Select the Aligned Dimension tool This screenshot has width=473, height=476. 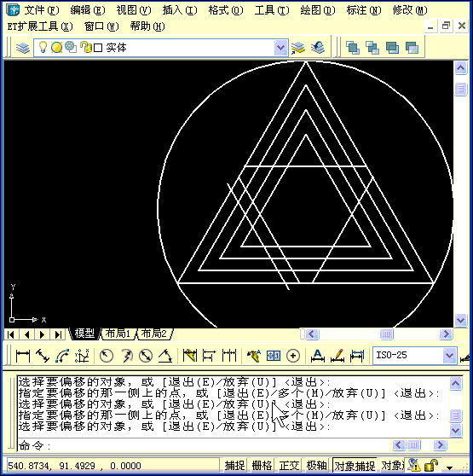click(43, 356)
